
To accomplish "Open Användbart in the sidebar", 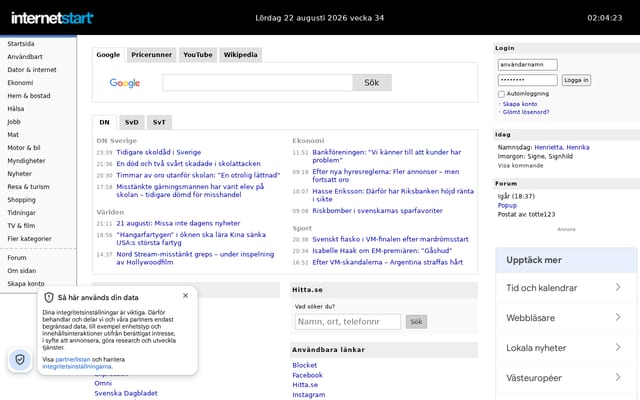I will 25,57.
